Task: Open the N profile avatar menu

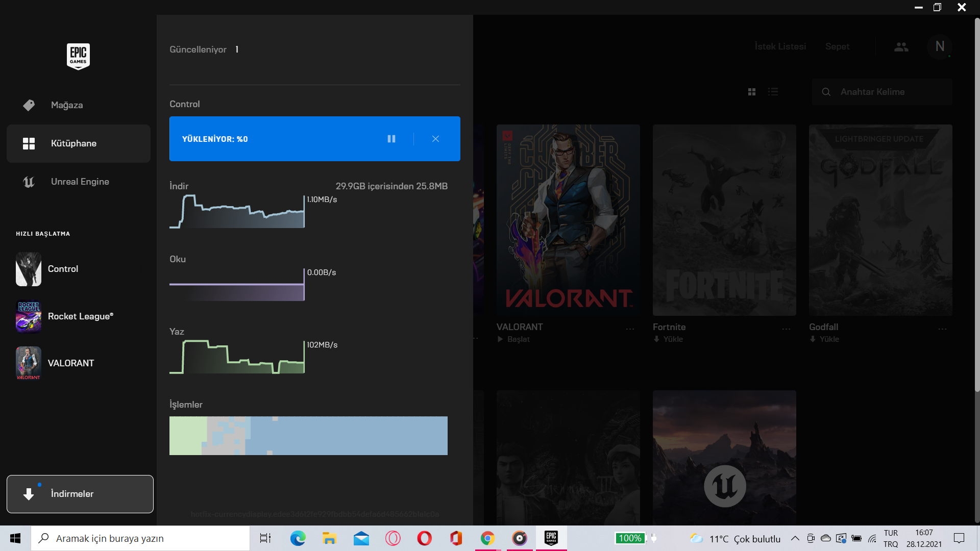Action: [x=940, y=46]
